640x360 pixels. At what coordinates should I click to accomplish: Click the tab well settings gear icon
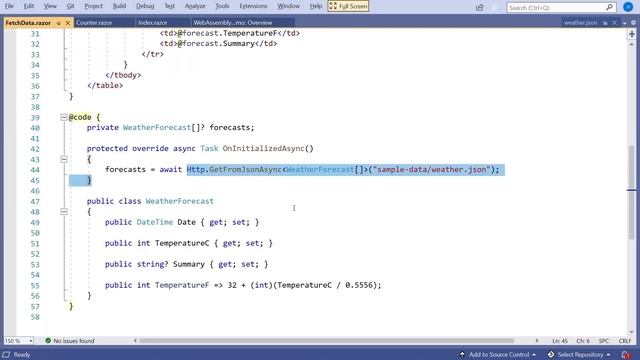(633, 23)
